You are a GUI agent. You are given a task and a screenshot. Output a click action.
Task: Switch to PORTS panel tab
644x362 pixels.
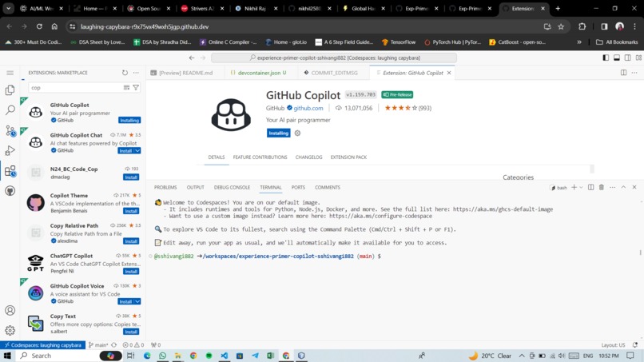tap(298, 187)
